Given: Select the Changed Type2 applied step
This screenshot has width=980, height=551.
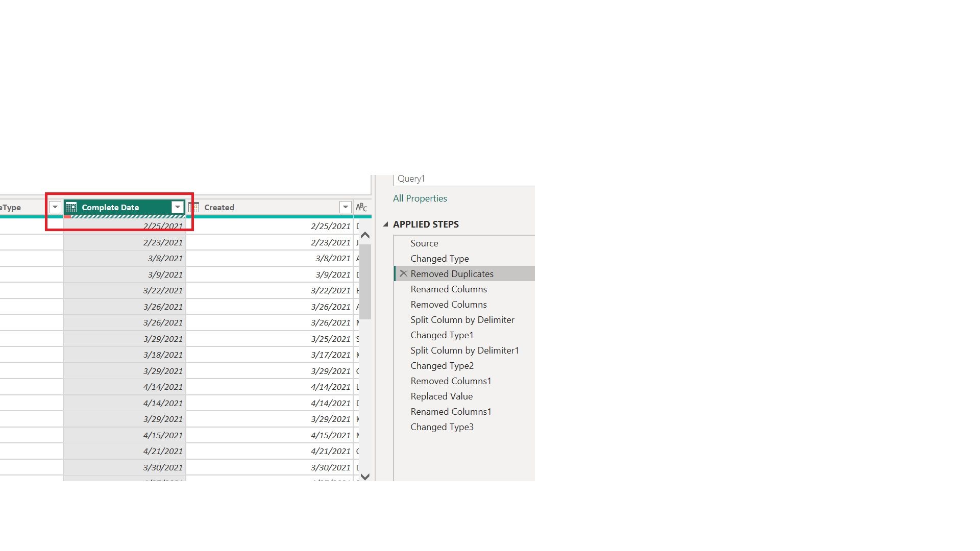Looking at the screenshot, I should (464, 366).
